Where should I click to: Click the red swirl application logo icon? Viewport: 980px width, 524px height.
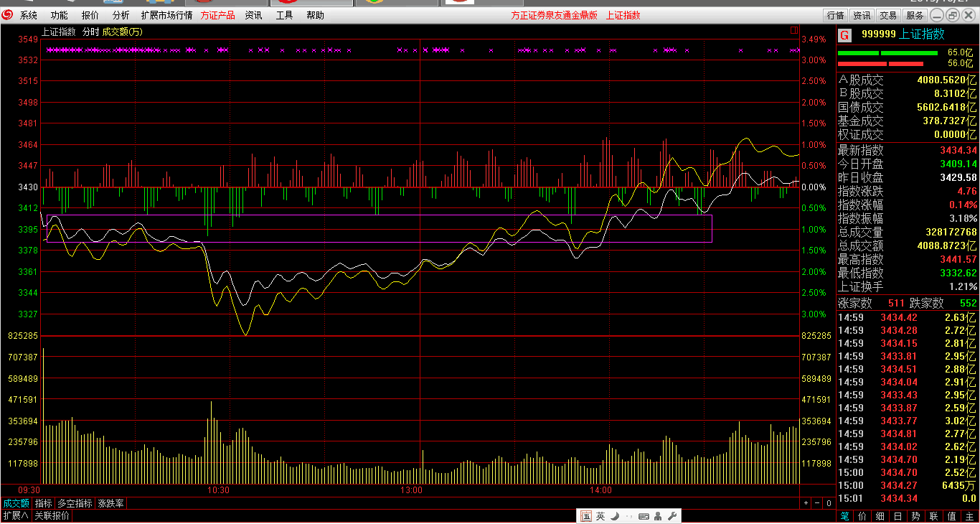click(x=7, y=15)
